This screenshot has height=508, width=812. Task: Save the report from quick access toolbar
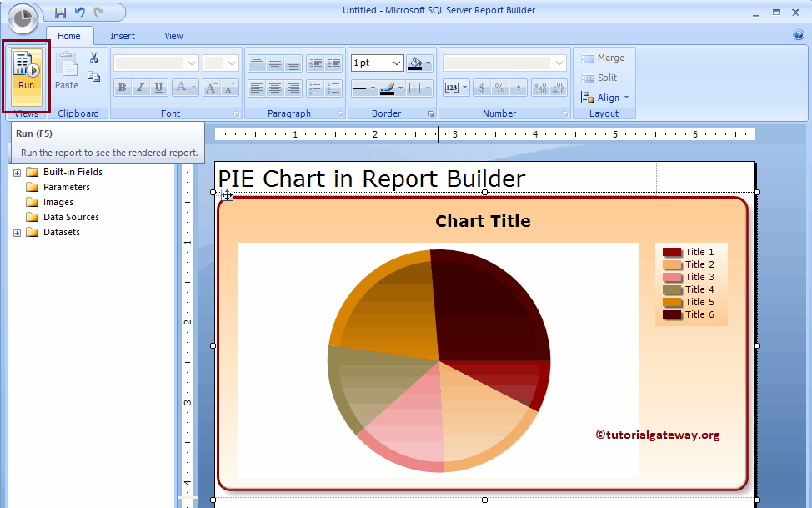click(61, 13)
